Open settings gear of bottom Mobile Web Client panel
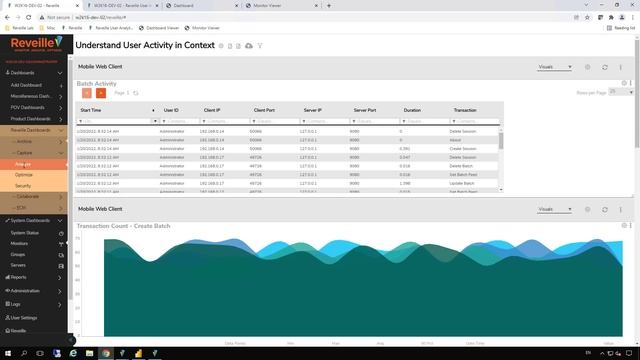640x360 pixels. (587, 209)
